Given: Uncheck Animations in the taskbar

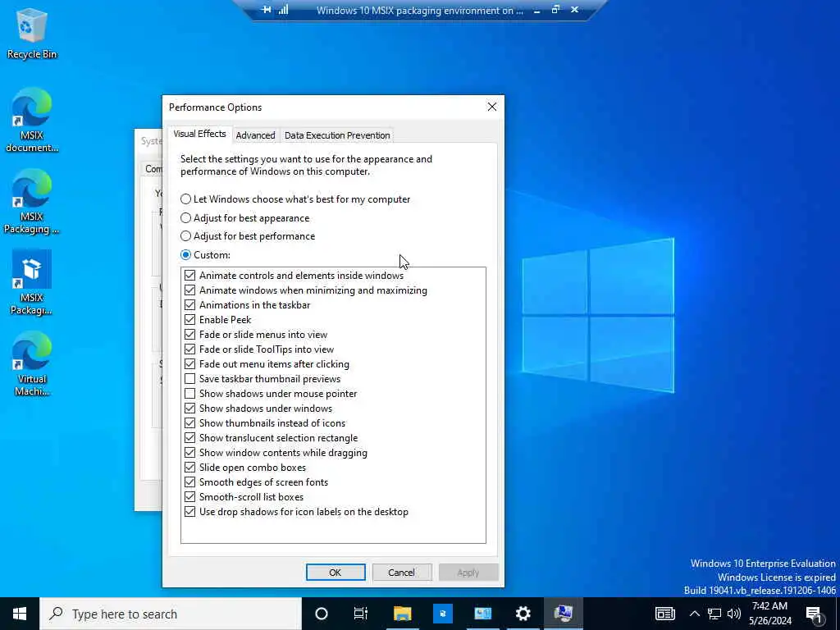Looking at the screenshot, I should (189, 305).
